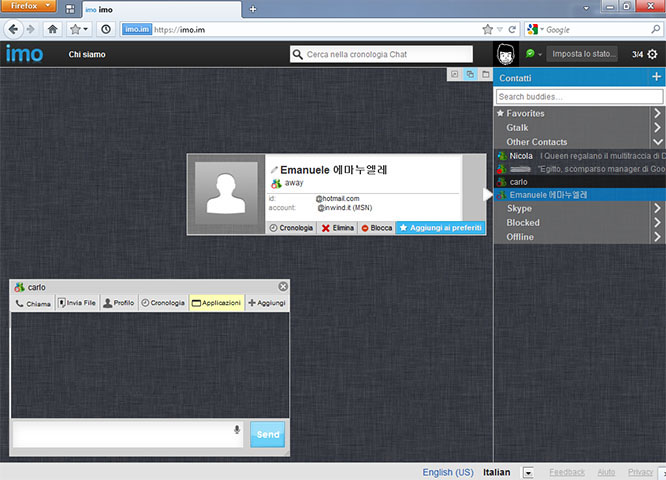
Task: Click Elimina to delete contact
Action: [338, 228]
